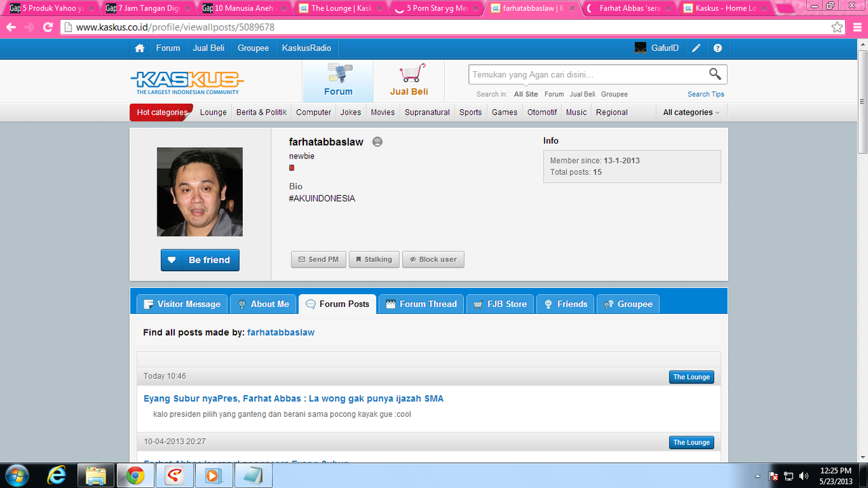Select the Jual Beli cart icon

coord(409,81)
